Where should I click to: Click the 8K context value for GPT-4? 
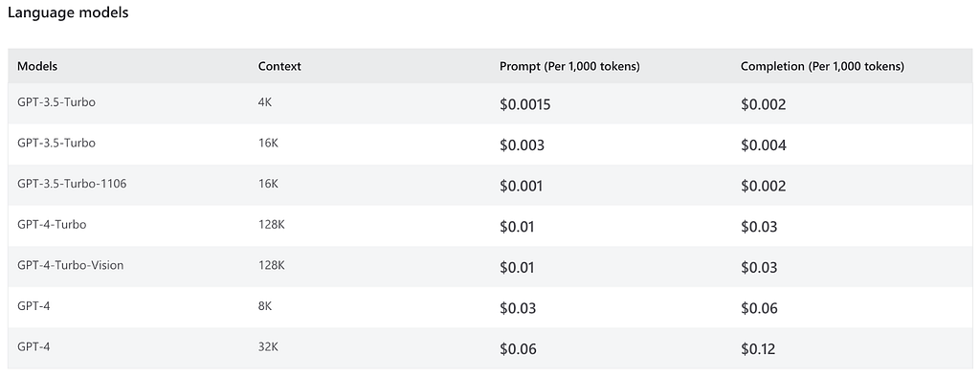tap(265, 306)
